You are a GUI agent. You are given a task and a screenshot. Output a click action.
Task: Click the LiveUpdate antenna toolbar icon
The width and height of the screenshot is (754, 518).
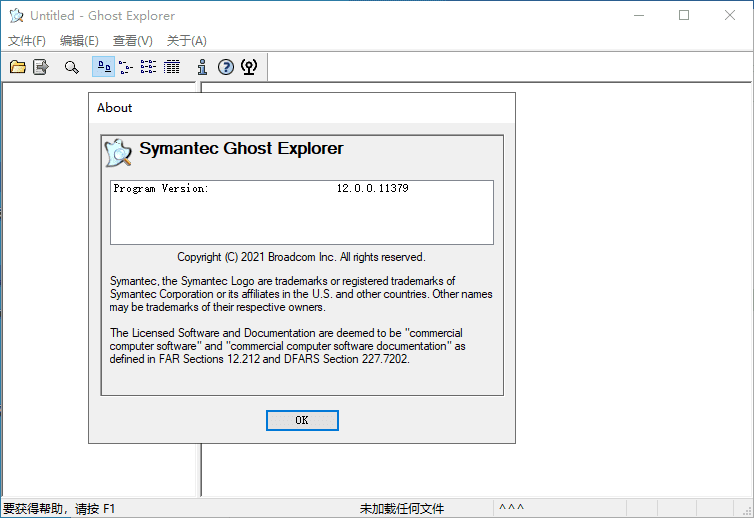(249, 67)
